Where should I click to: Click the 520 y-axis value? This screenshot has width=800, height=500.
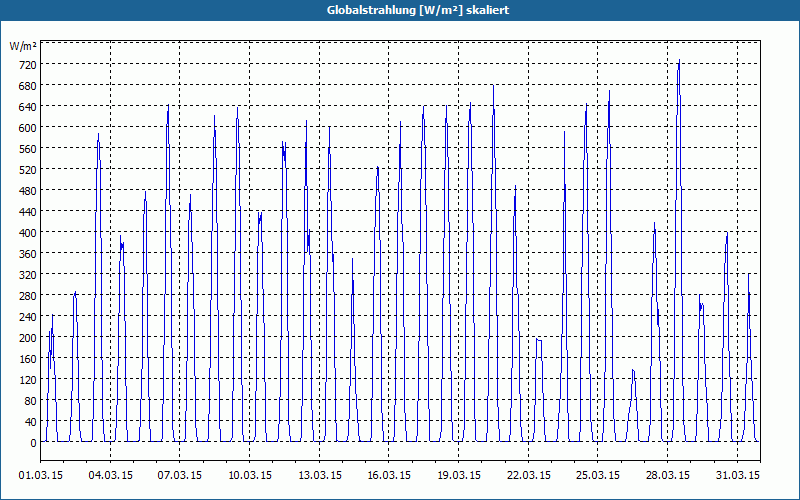(28, 169)
